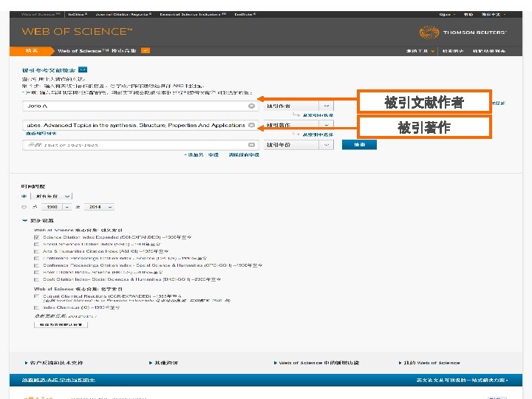Screen dimensions: 532x399
Task: Click the blue icon beside the cited reference search title
Action: coord(83,69)
